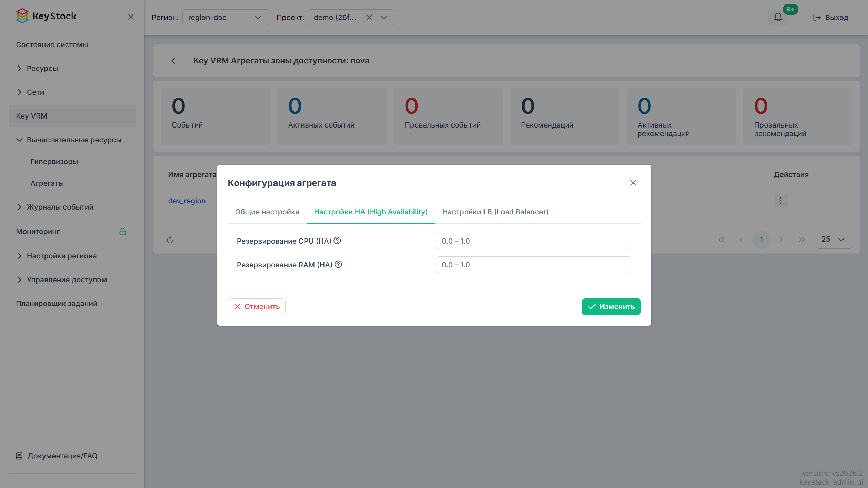Click the logout icon next to Выход
868x488 pixels.
click(817, 18)
